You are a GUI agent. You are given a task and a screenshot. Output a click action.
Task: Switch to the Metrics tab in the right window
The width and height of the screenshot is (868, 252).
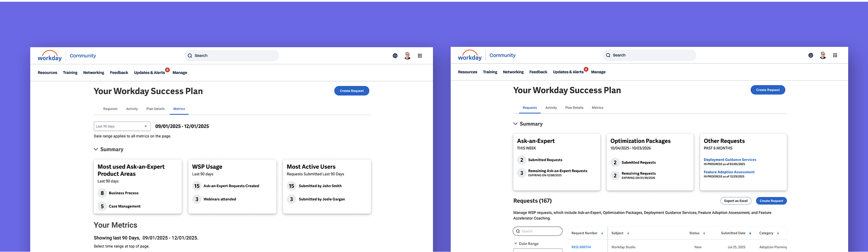(598, 108)
